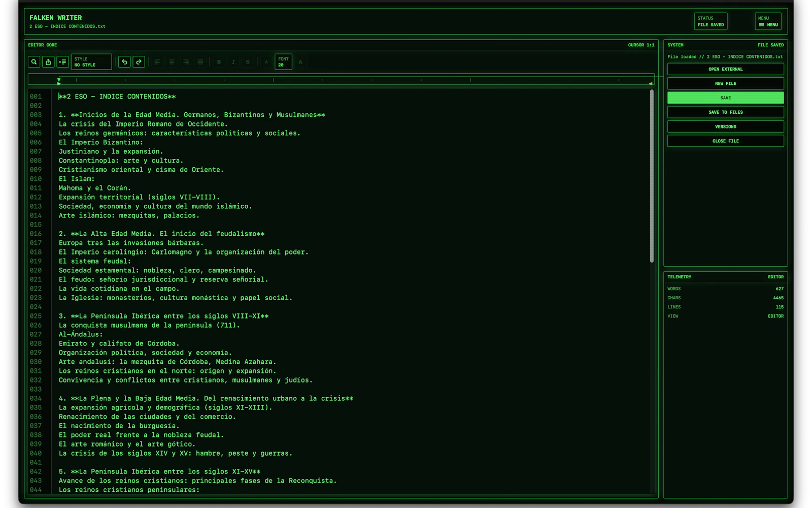Toggle bold formatting
This screenshot has width=812, height=508.
point(219,62)
